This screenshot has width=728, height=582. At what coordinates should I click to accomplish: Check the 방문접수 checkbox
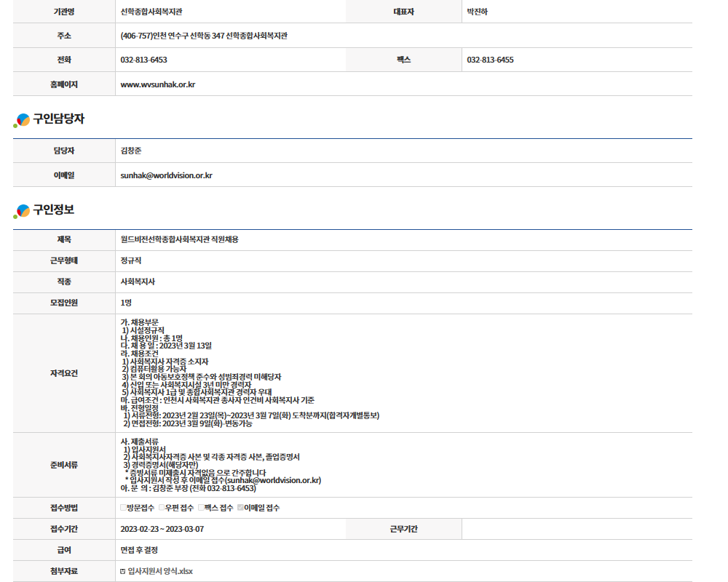(x=124, y=508)
